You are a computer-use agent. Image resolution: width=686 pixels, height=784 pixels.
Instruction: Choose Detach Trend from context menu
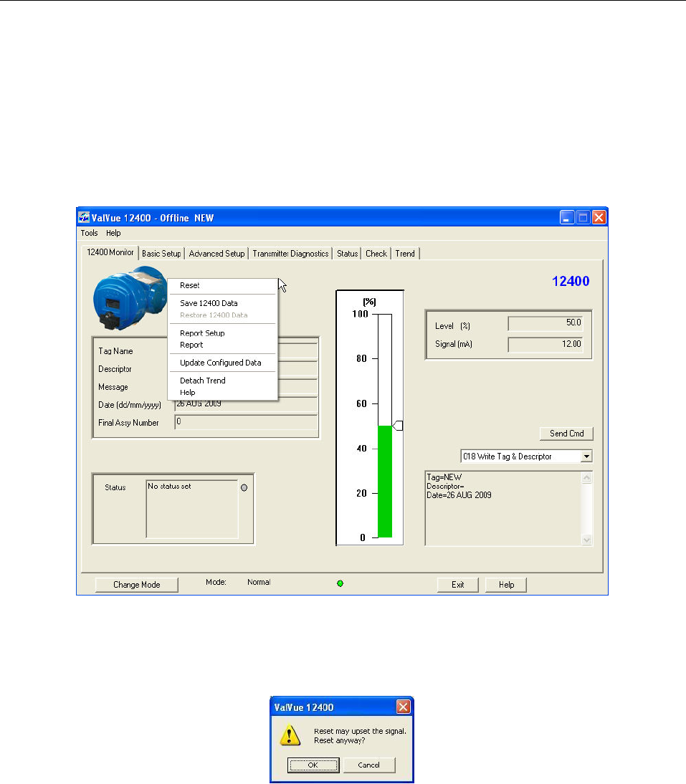coord(222,381)
